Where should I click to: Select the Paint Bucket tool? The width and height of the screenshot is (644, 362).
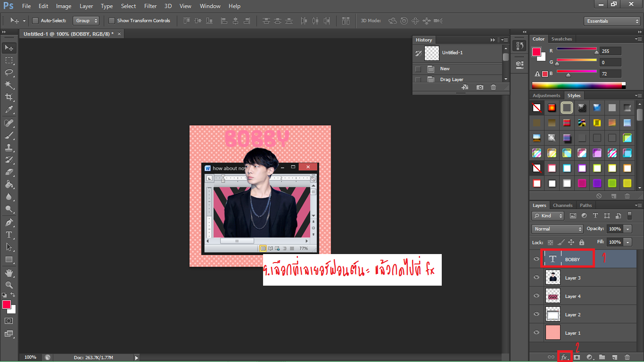pos(9,184)
